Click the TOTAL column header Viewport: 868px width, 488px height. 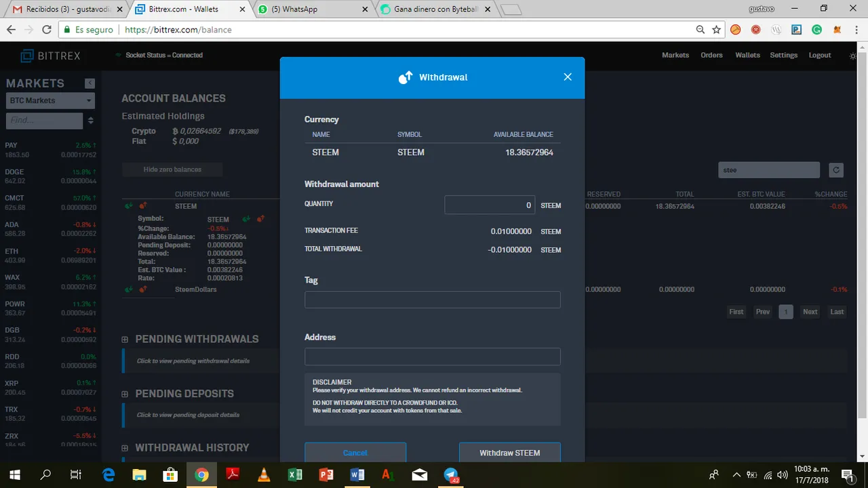pyautogui.click(x=684, y=195)
